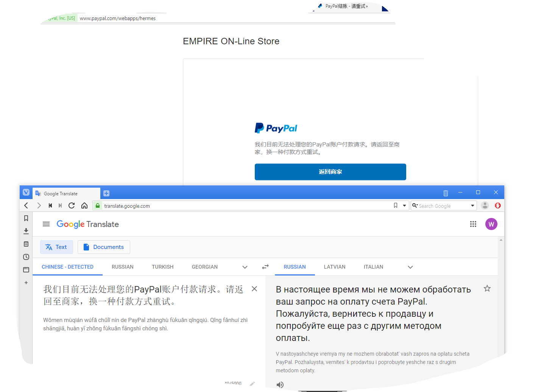Open the closed tabs trash icon
This screenshot has height=392, width=558.
446,193
